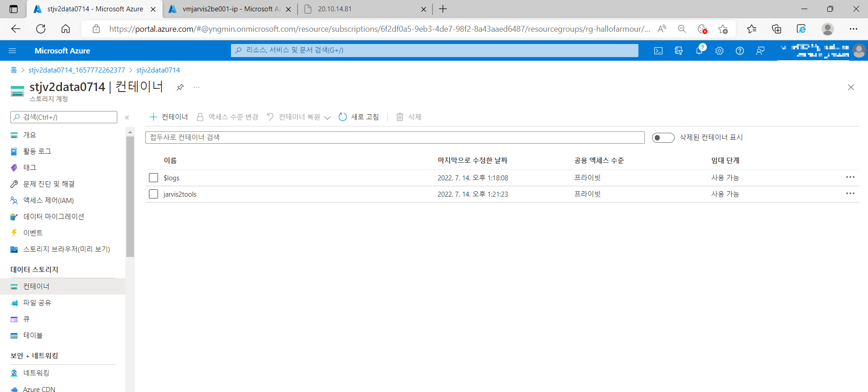The image size is (868, 392).
Task: Collapse the sidebar with double chevron
Action: coord(127,117)
